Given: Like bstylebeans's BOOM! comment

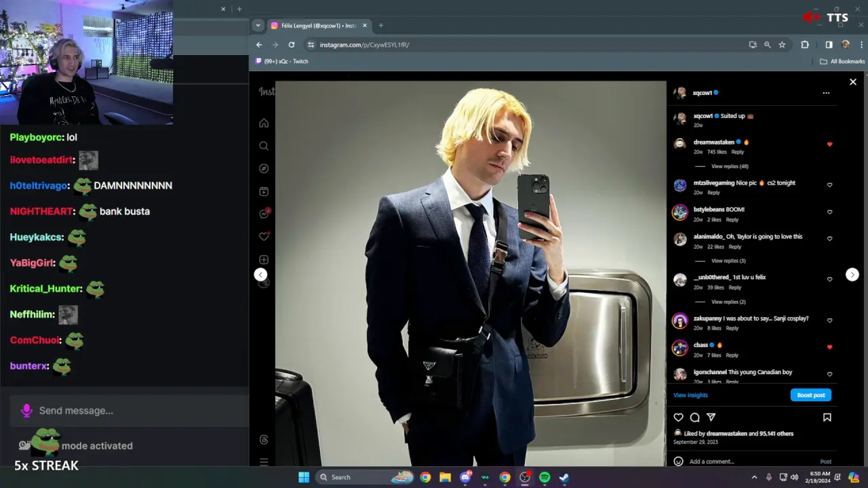Looking at the screenshot, I should 829,212.
